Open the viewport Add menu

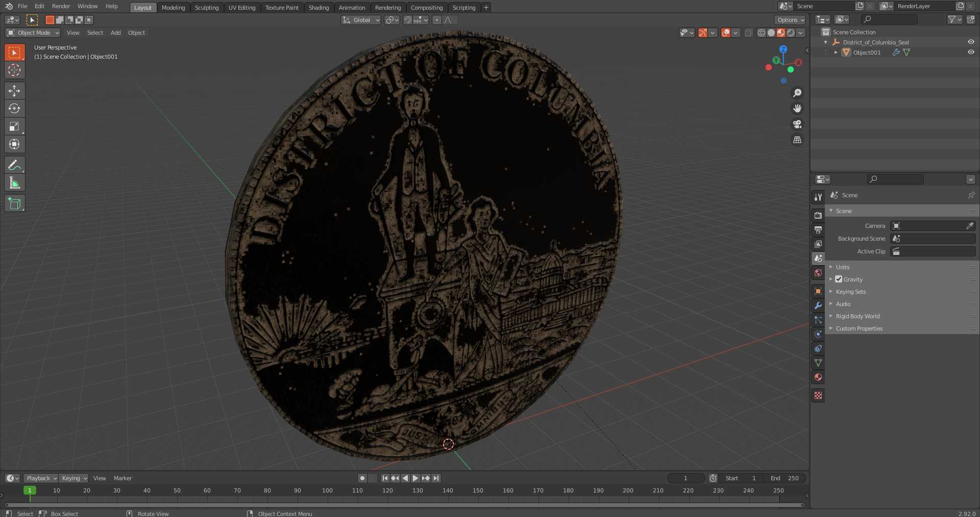[x=116, y=33]
